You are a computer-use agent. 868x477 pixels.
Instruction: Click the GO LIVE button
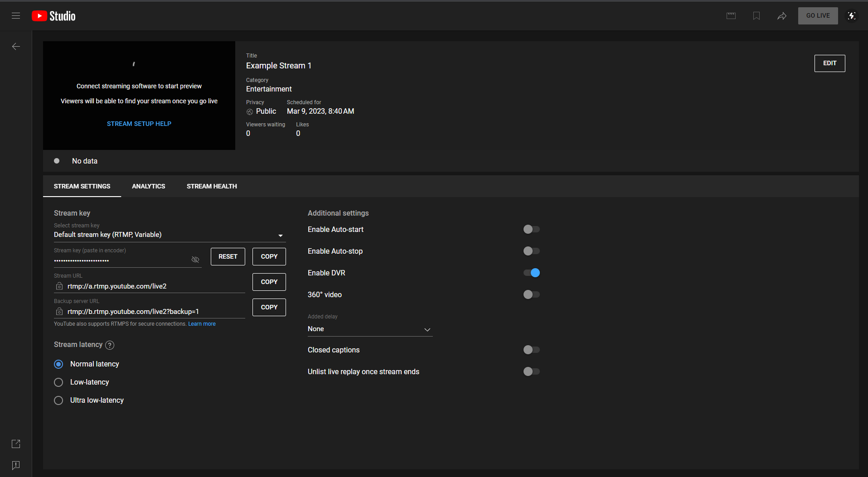pos(818,16)
